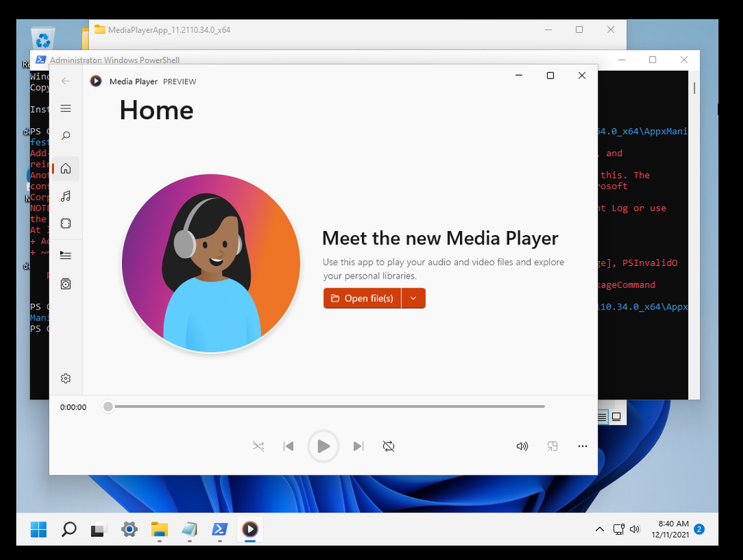Expand the Open file(s) dropdown arrow
This screenshot has height=560, width=743.
coord(413,298)
